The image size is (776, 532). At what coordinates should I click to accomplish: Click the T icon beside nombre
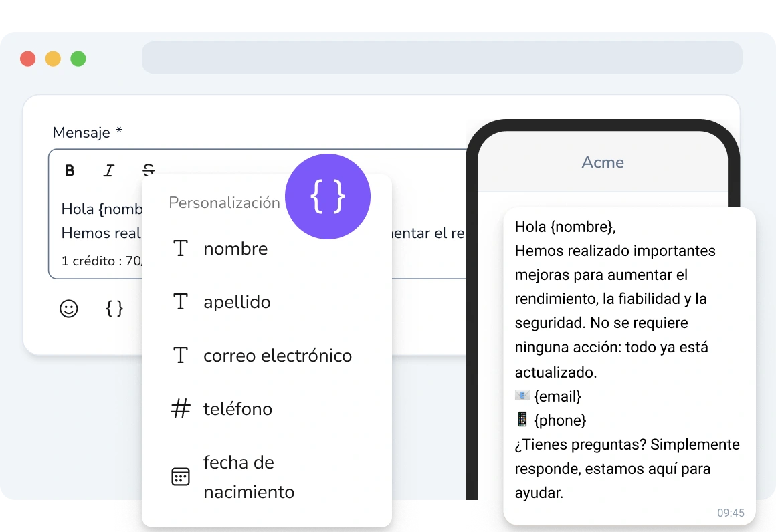coord(180,248)
